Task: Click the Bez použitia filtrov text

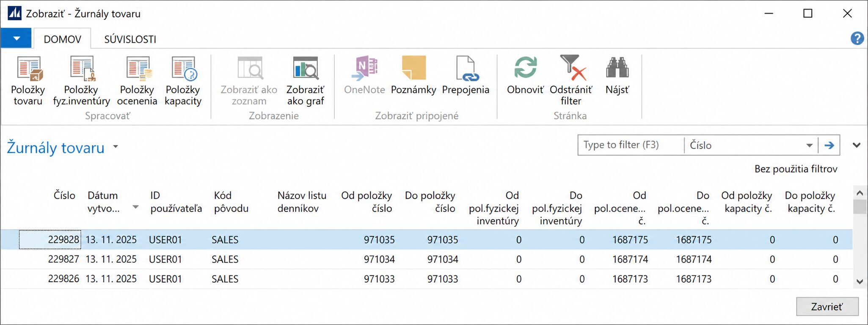Action: [796, 169]
